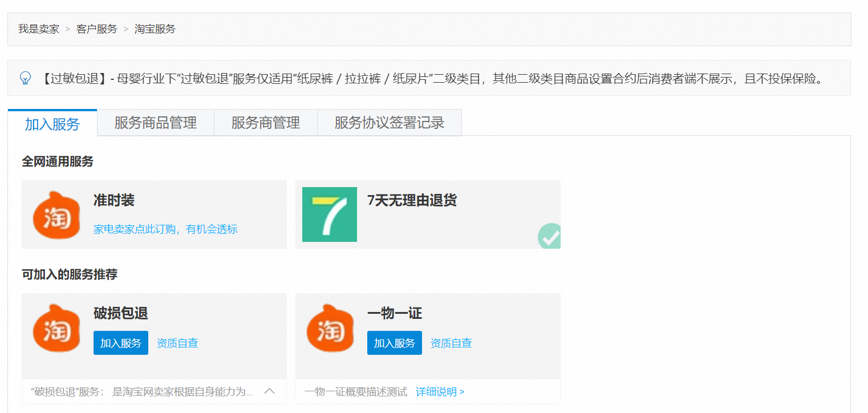Click the 一物一证 service title
The width and height of the screenshot is (868, 413).
coord(395,313)
